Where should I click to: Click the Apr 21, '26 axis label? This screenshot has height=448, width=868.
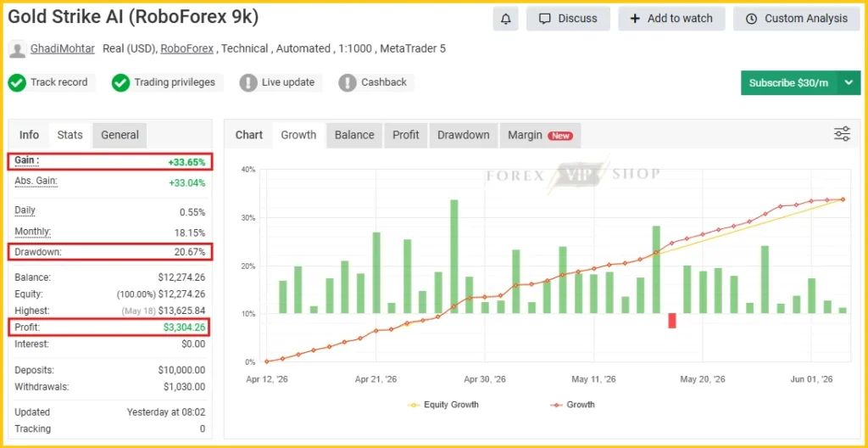click(376, 380)
